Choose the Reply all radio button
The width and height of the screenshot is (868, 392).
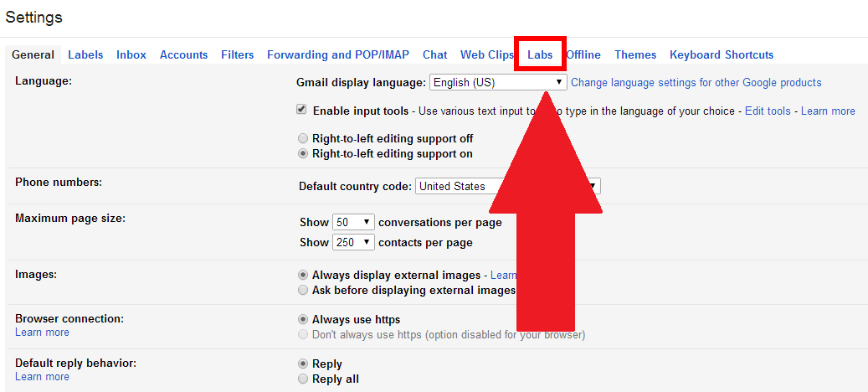(303, 379)
